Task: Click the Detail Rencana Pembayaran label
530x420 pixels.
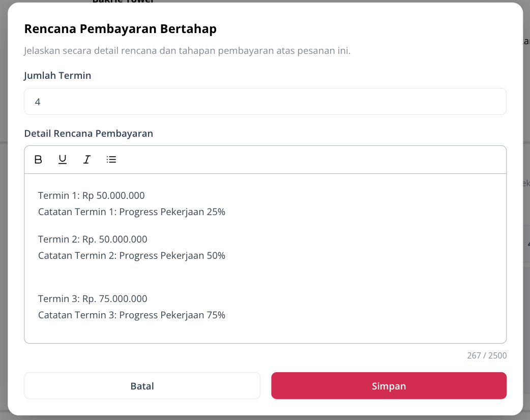Action: pyautogui.click(x=89, y=133)
